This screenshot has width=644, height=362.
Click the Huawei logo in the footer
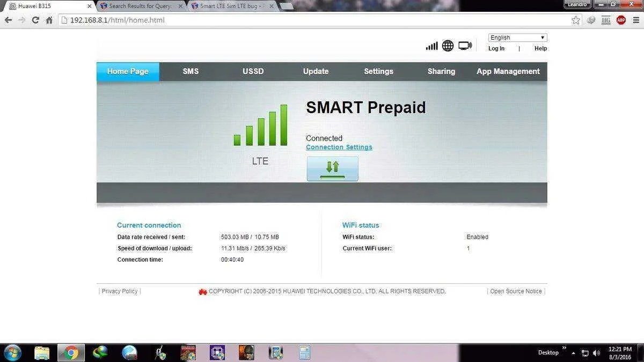pos(203,291)
